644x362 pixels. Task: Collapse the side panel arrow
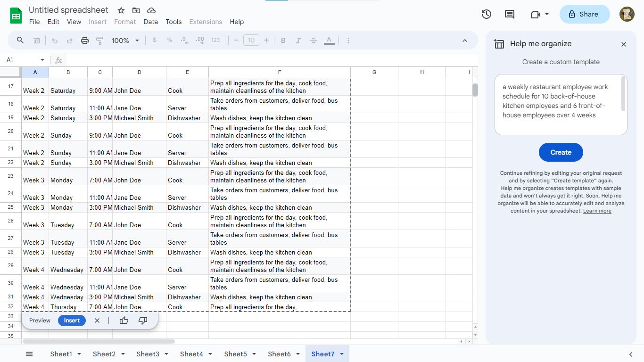(x=631, y=354)
